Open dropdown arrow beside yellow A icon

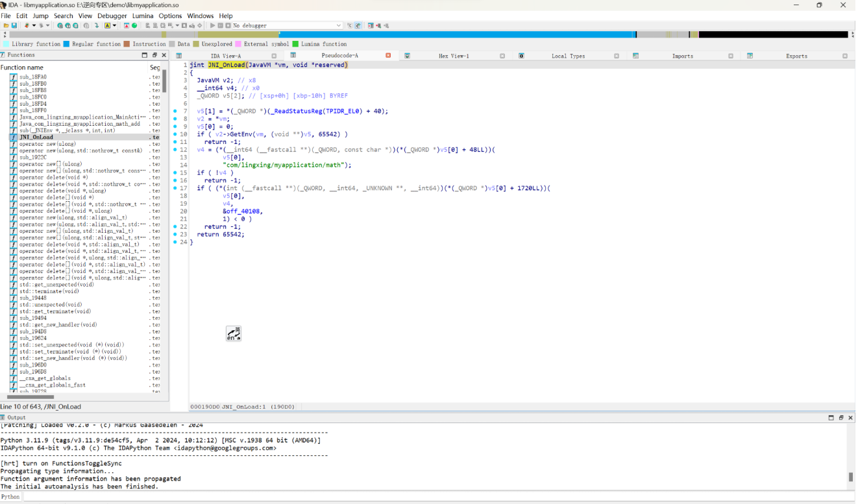point(115,25)
